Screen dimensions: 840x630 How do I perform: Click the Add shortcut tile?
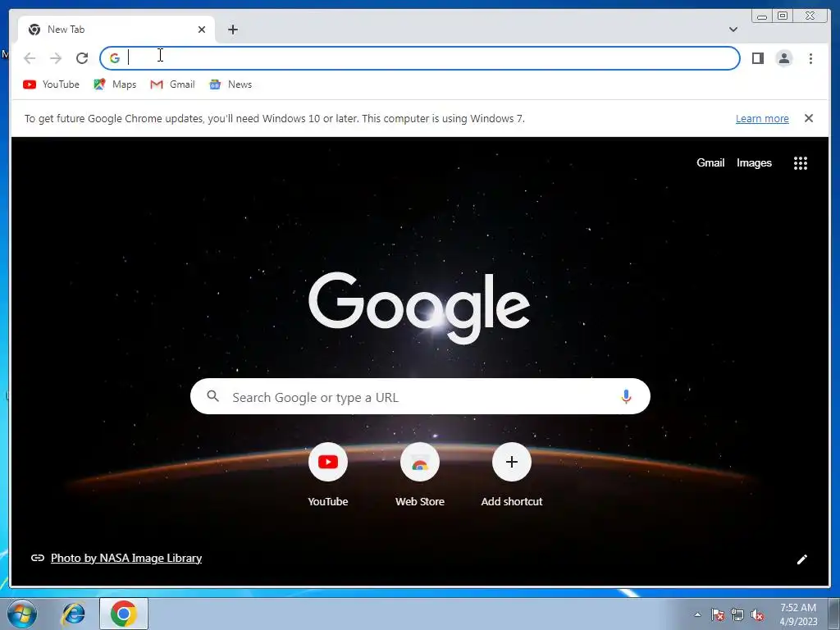512,474
